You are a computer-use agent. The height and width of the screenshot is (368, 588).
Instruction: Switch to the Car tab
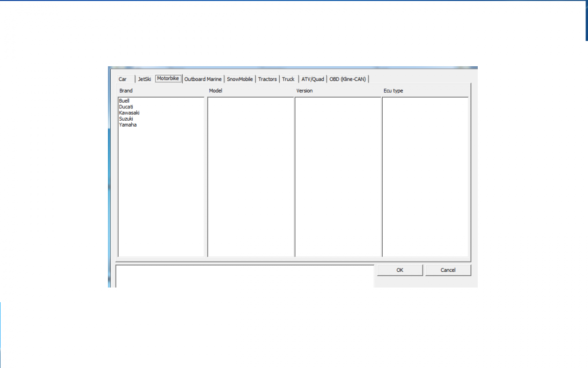pyautogui.click(x=125, y=79)
